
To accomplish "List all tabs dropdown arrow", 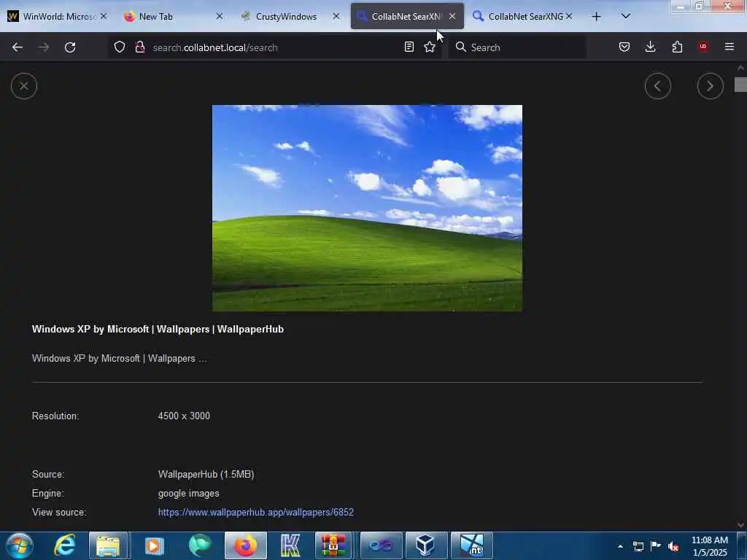I will [625, 17].
